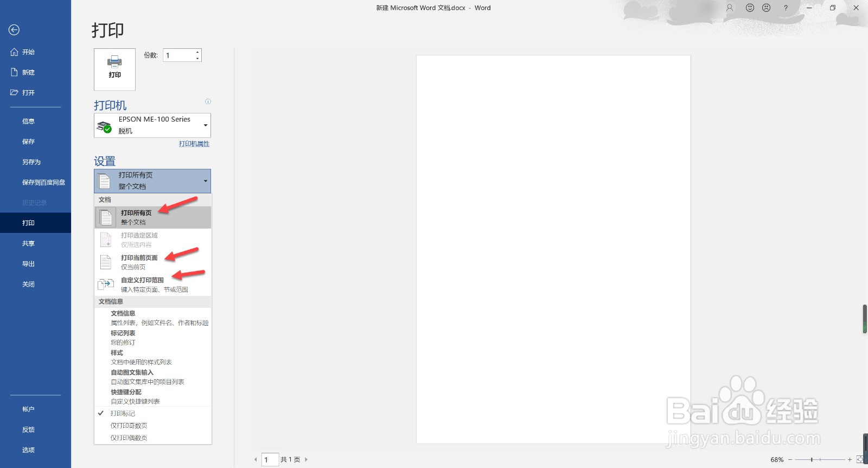Open the 打印机属性 link
This screenshot has width=868, height=468.
pyautogui.click(x=194, y=144)
